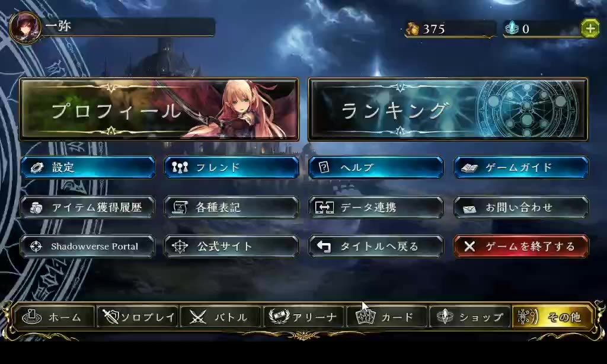View アイテム獲得履歴 item history
The height and width of the screenshot is (364, 607).
point(88,207)
